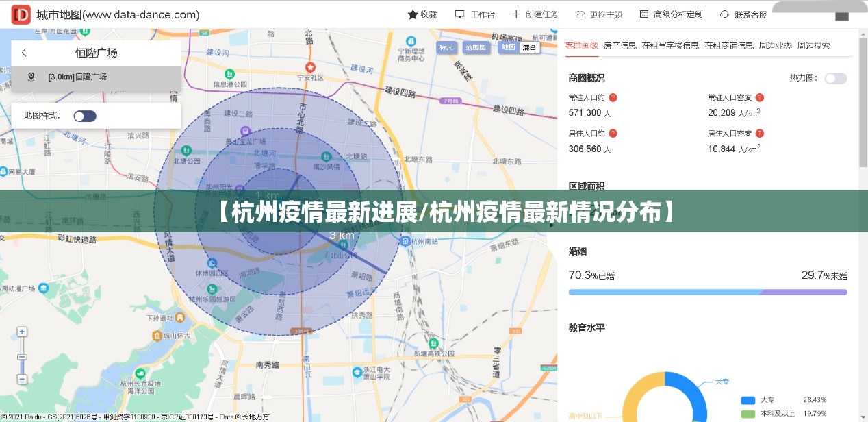Viewport: 868px width, 422px height.
Task: Click the 收藏 star icon
Action: tap(413, 14)
